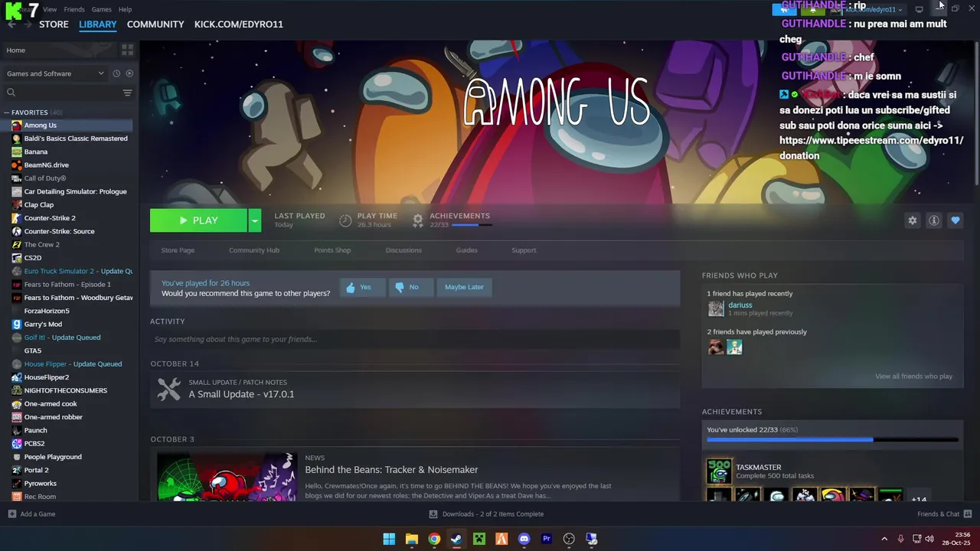This screenshot has width=980, height=551.
Task: Navigate forward with the arrow button
Action: (28, 24)
